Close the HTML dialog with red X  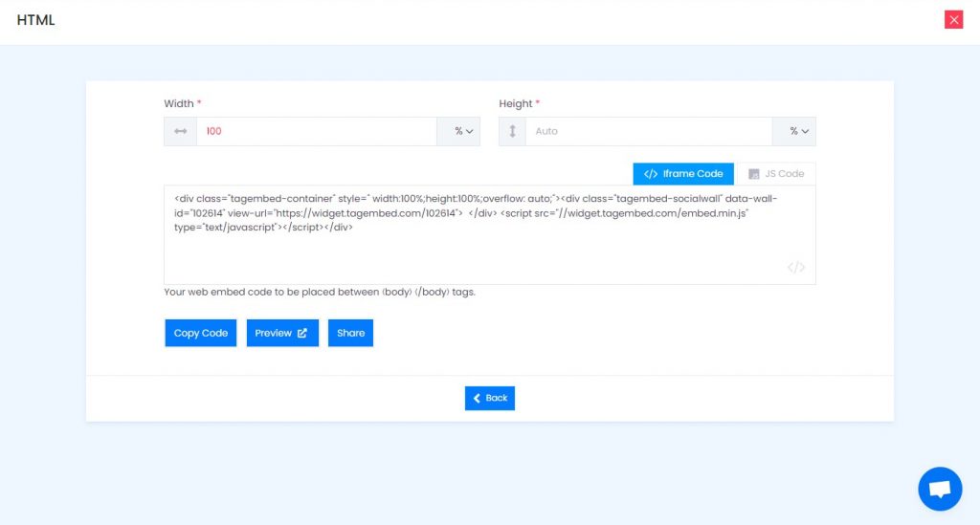tap(953, 20)
